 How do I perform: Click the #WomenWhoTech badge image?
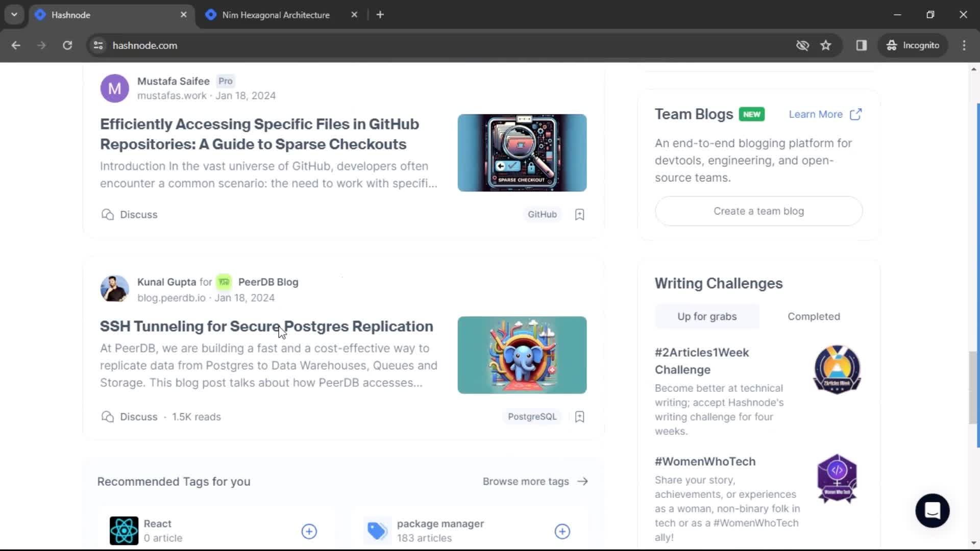point(837,477)
